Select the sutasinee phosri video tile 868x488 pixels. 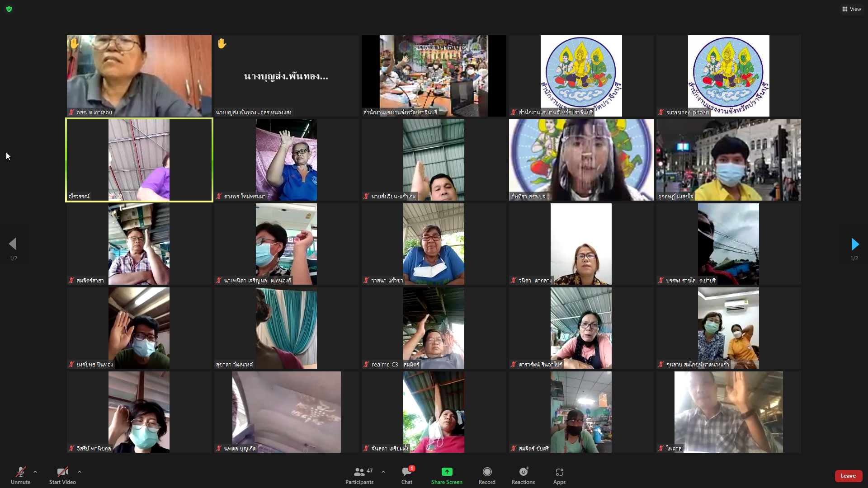pos(728,75)
